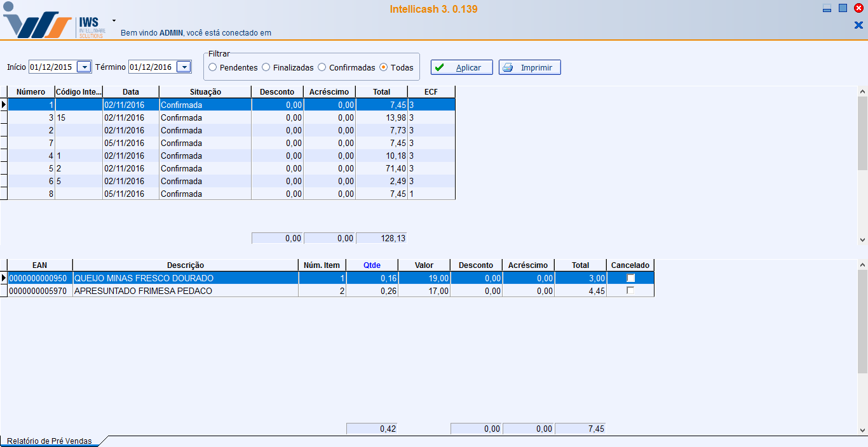Select the sale row with total 10,18

(231, 156)
